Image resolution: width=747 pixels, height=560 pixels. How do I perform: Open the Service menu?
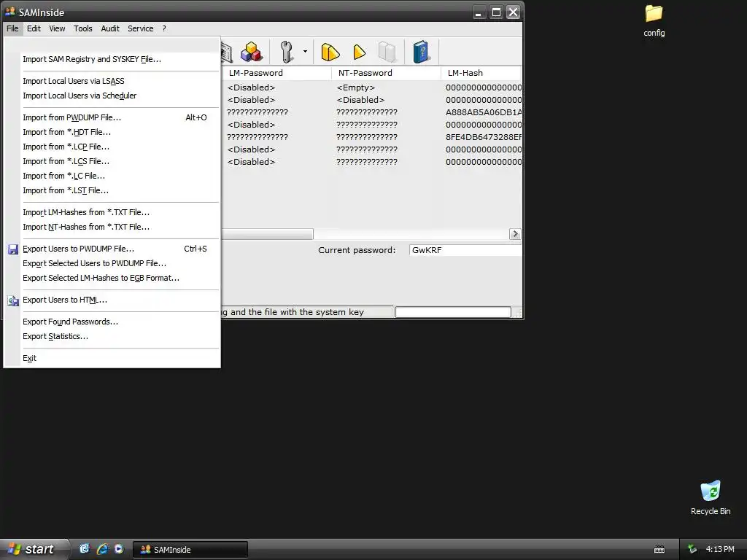tap(141, 28)
